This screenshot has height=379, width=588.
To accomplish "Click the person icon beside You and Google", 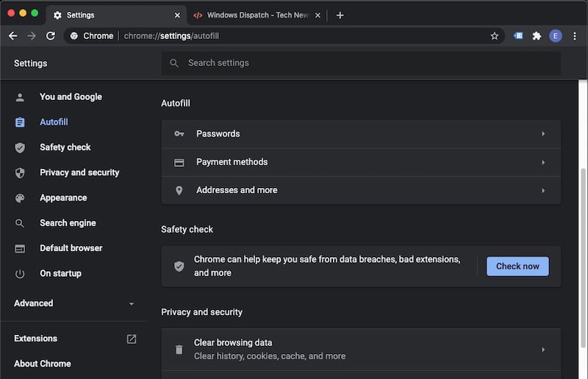I will coord(20,98).
